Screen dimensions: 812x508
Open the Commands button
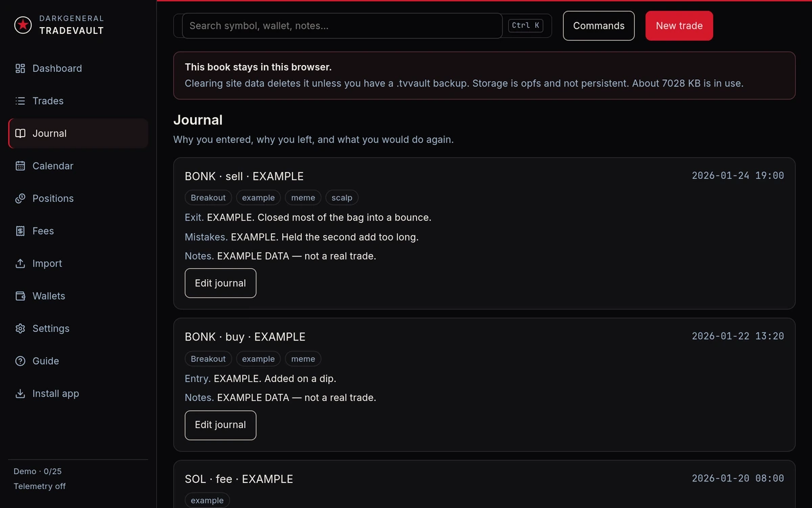pyautogui.click(x=599, y=26)
